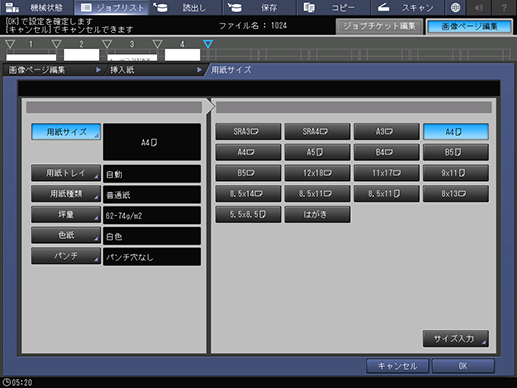Choose SRA3 landscape paper size
517x388 pixels.
point(248,132)
